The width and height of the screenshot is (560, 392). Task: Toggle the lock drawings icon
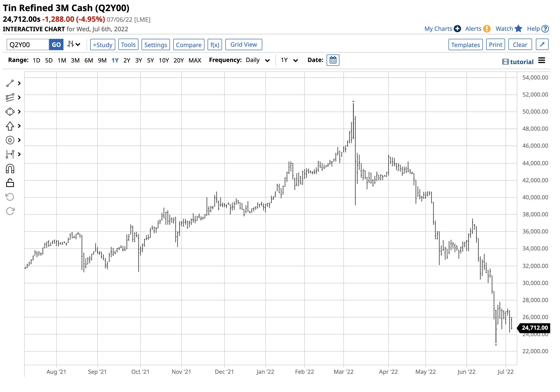[x=10, y=183]
